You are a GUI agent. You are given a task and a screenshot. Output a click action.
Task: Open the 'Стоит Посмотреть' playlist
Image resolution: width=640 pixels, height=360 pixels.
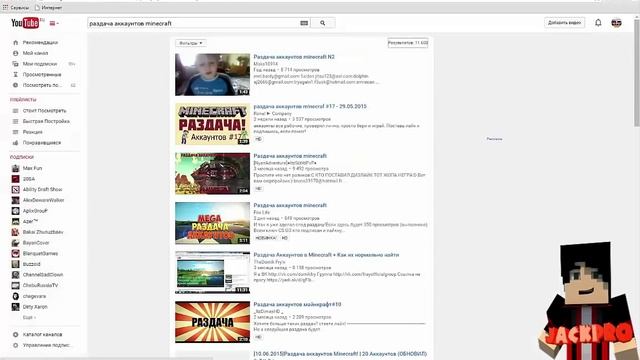[44, 111]
